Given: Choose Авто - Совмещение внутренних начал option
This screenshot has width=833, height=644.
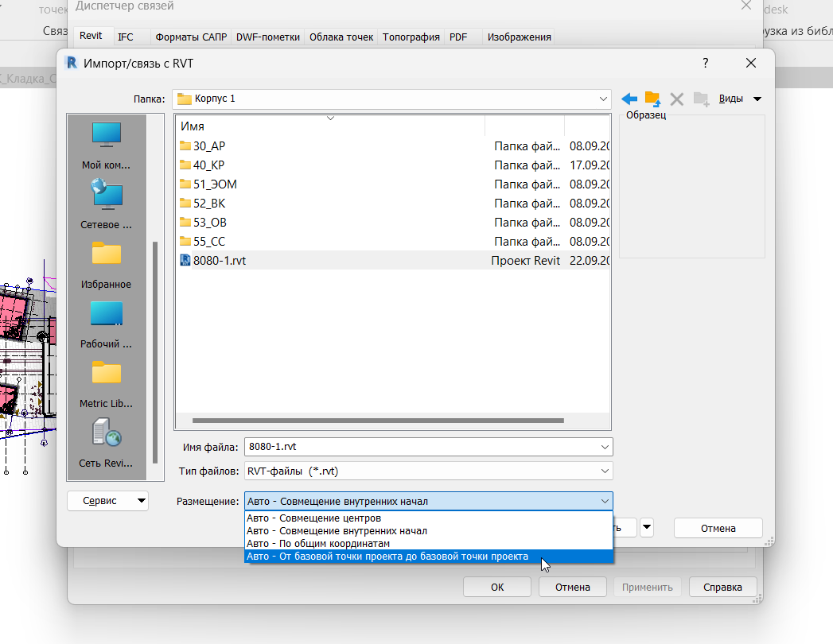Looking at the screenshot, I should (428, 531).
